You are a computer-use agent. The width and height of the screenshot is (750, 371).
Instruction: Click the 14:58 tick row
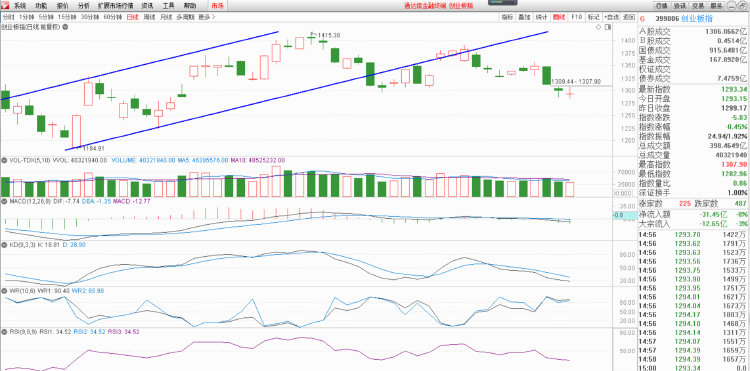(x=693, y=359)
